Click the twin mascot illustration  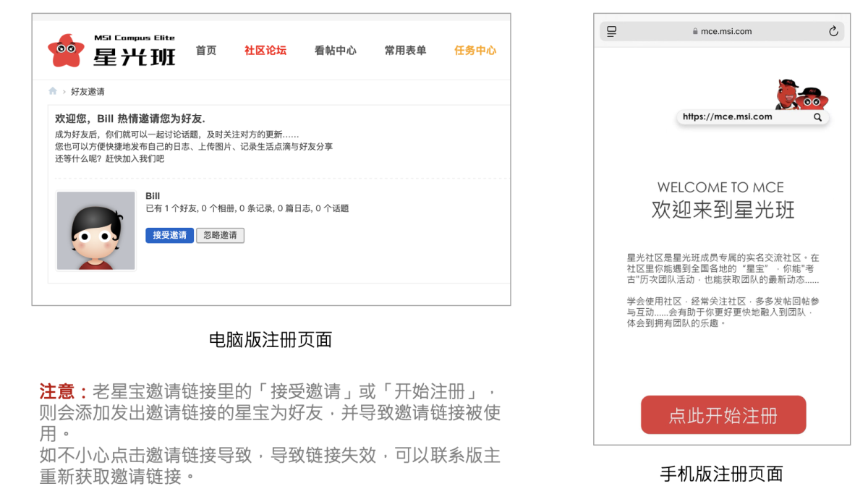tap(801, 94)
